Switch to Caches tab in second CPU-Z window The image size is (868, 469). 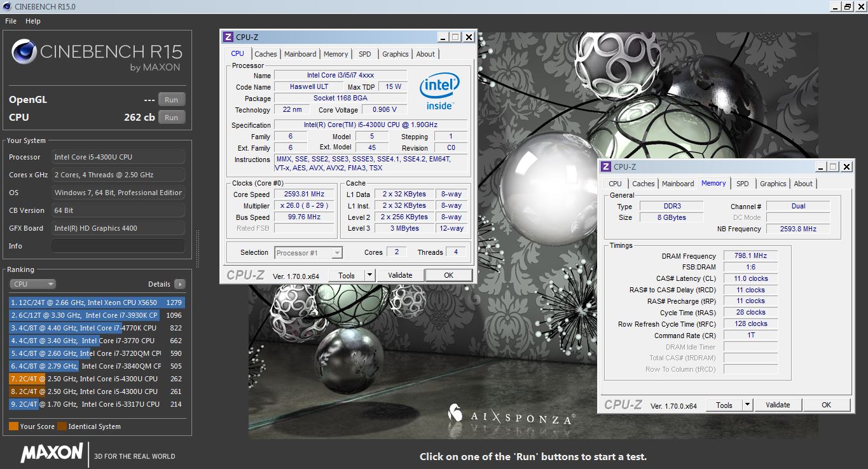[x=644, y=184]
